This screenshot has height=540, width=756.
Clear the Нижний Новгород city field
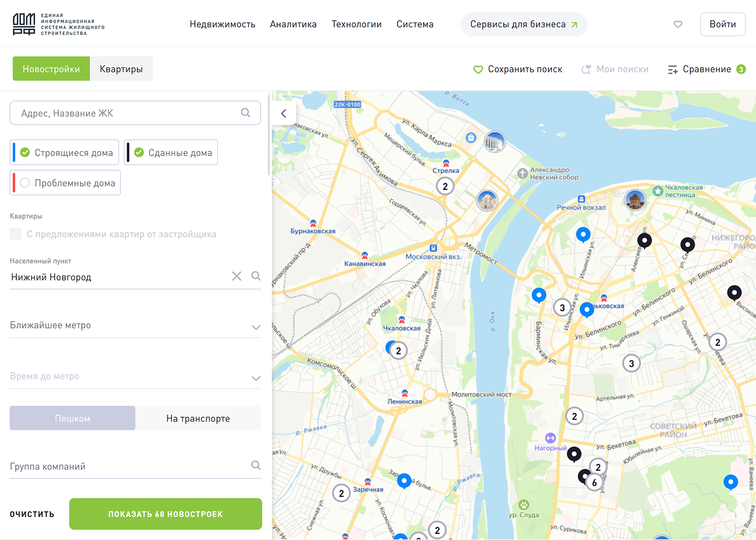(x=237, y=276)
